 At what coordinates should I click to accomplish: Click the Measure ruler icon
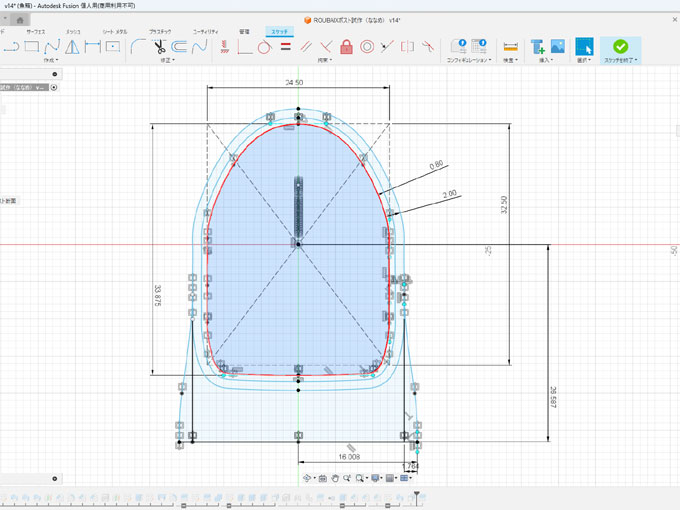coord(510,47)
